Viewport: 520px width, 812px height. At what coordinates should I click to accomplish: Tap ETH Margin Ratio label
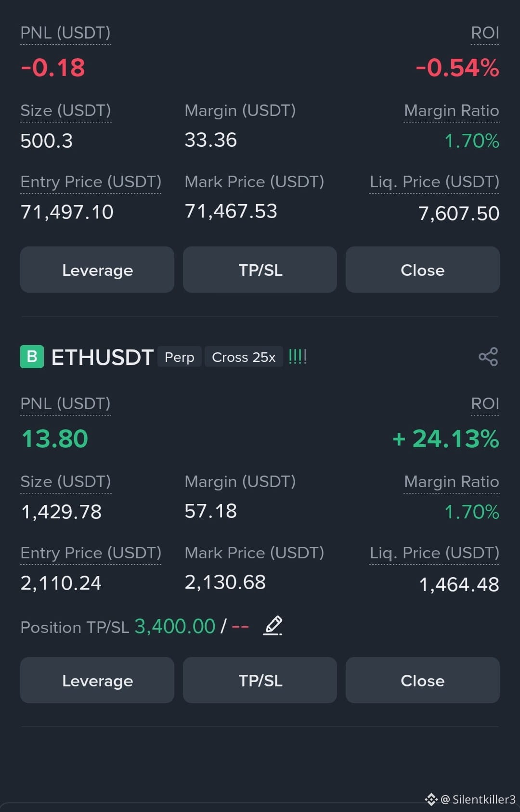coord(452,482)
